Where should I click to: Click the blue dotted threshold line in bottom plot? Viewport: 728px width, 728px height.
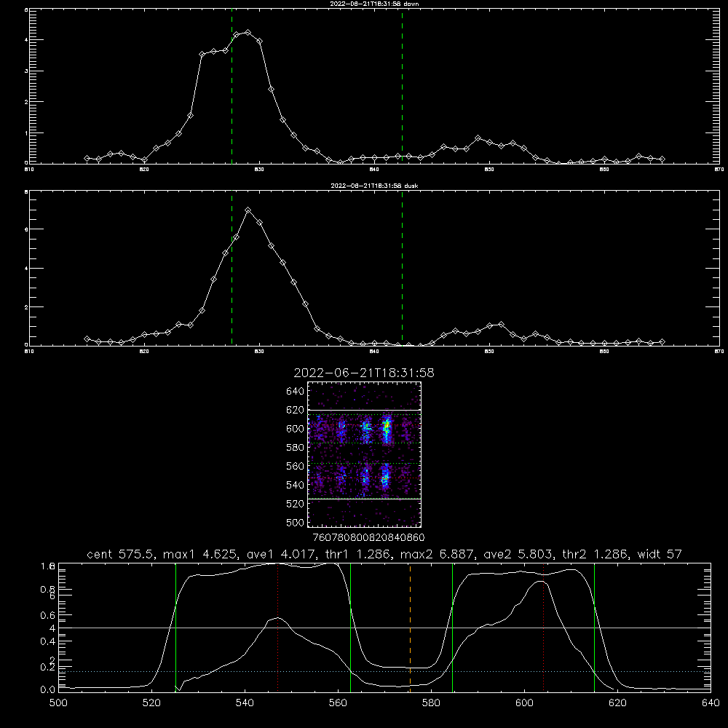(x=384, y=671)
